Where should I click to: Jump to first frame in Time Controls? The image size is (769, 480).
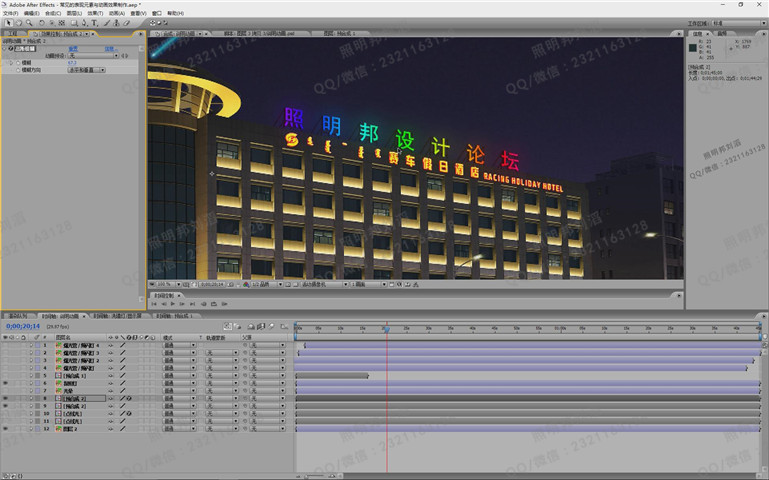pyautogui.click(x=154, y=304)
